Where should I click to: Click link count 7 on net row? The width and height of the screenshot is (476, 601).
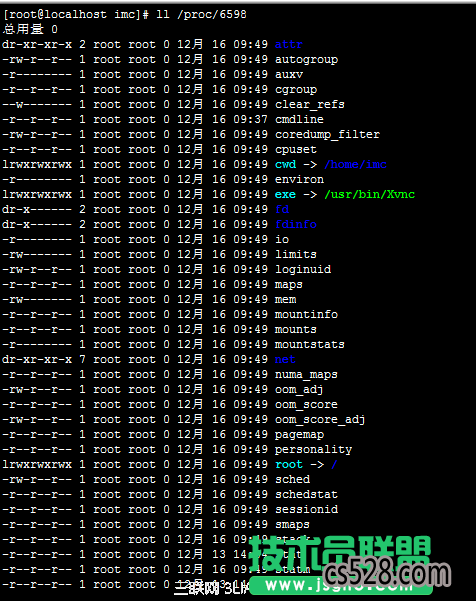[x=82, y=360]
